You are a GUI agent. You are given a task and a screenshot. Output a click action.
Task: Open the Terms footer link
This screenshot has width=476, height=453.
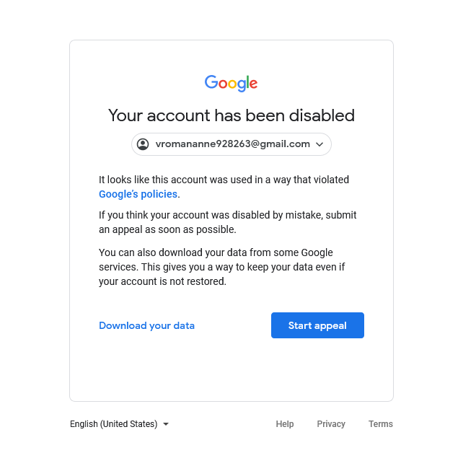tap(380, 424)
